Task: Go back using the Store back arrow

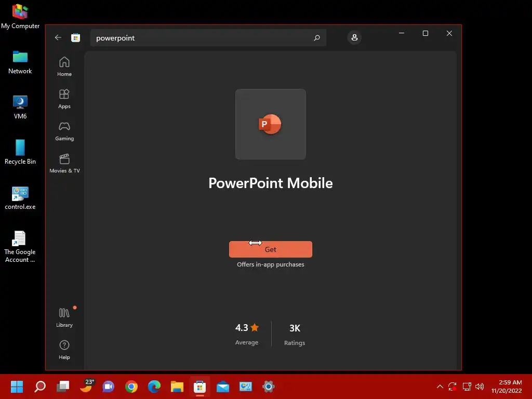Action: point(58,37)
